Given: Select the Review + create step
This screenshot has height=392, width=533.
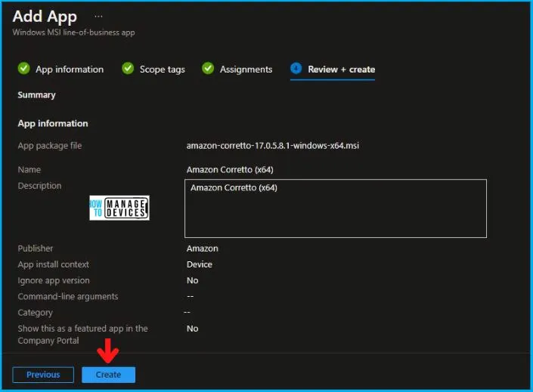Looking at the screenshot, I should (341, 69).
